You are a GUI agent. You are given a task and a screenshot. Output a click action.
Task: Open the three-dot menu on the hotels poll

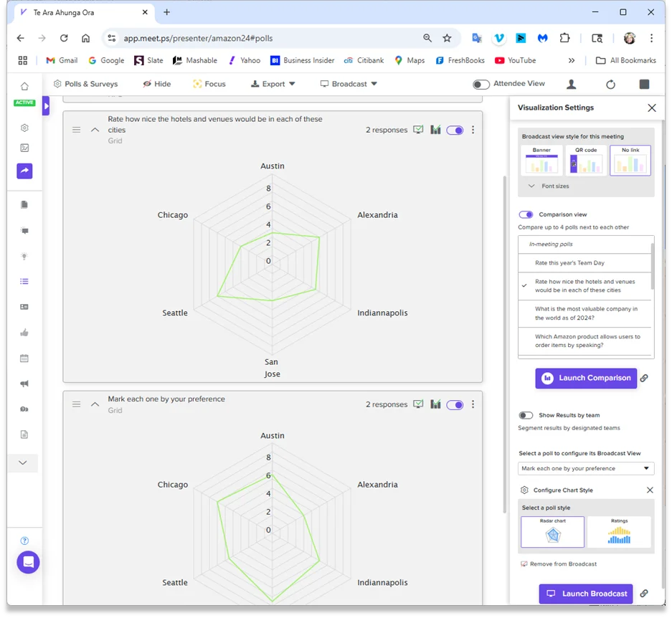tap(473, 130)
